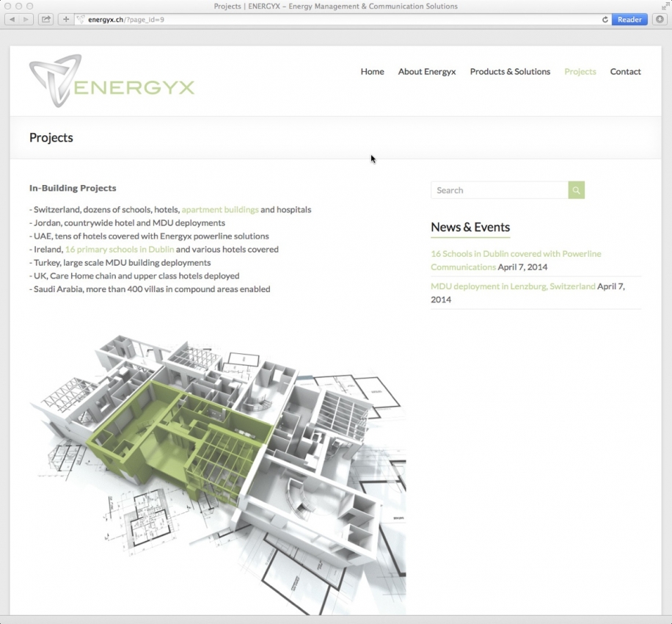Toggle fullscreen with the window corner arrows
Viewport: 672px width, 624px height.
[665, 6]
